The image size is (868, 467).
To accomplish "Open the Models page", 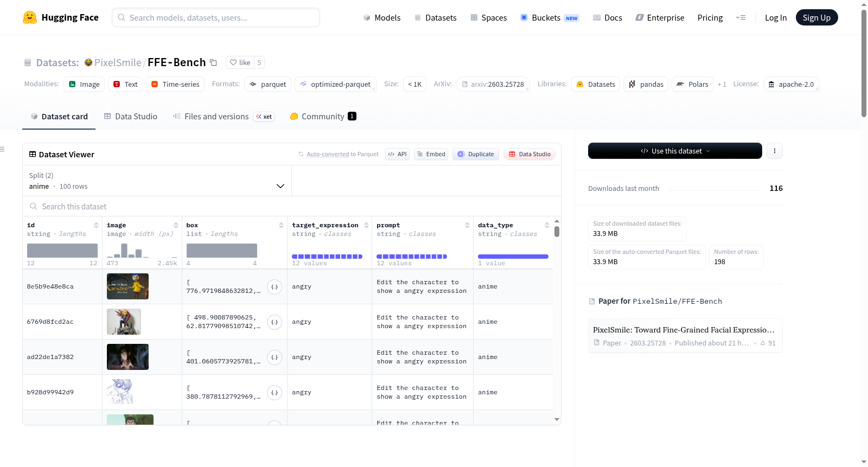I will tap(382, 17).
